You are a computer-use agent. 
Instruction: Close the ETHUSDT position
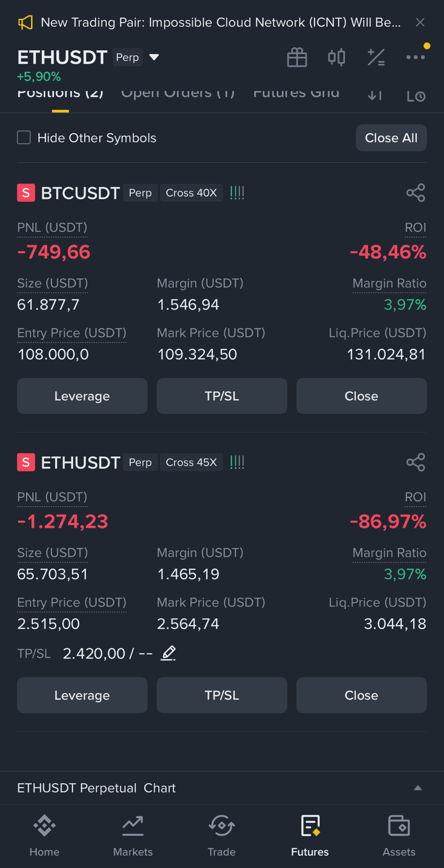pyautogui.click(x=361, y=695)
